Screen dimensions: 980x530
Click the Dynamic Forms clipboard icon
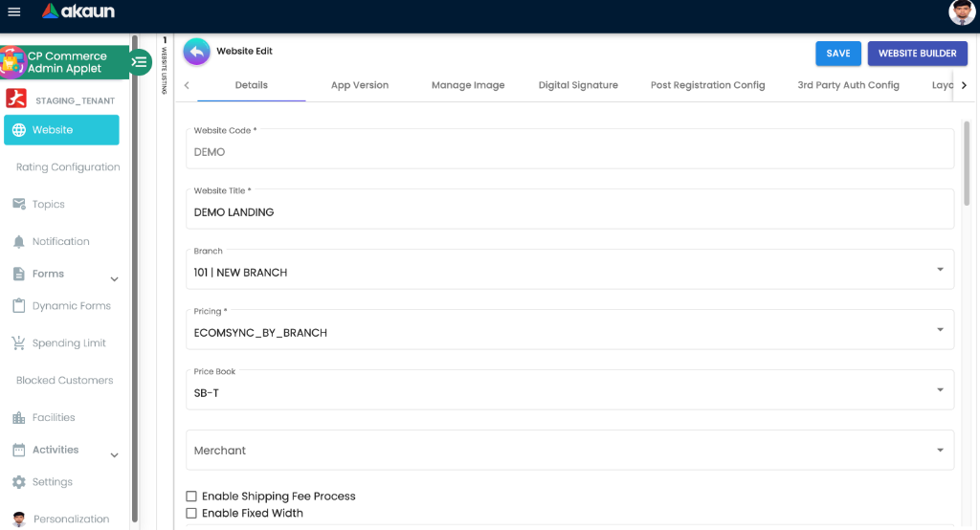[19, 305]
